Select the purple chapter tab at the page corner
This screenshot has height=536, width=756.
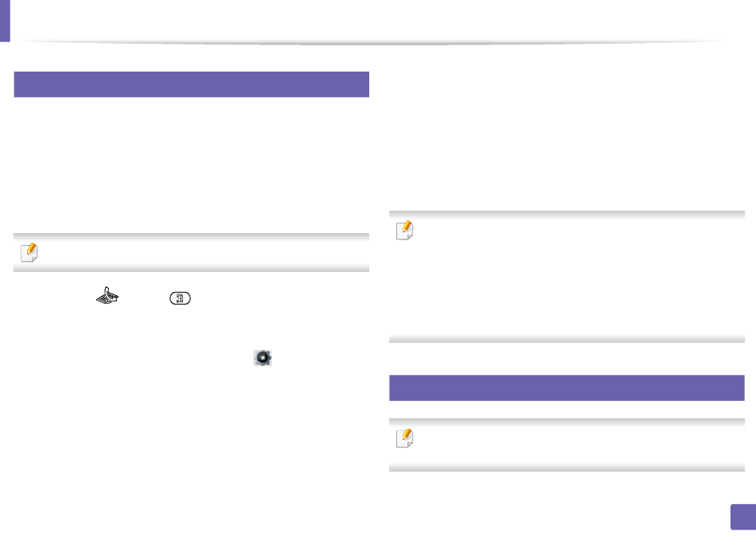(x=5, y=21)
